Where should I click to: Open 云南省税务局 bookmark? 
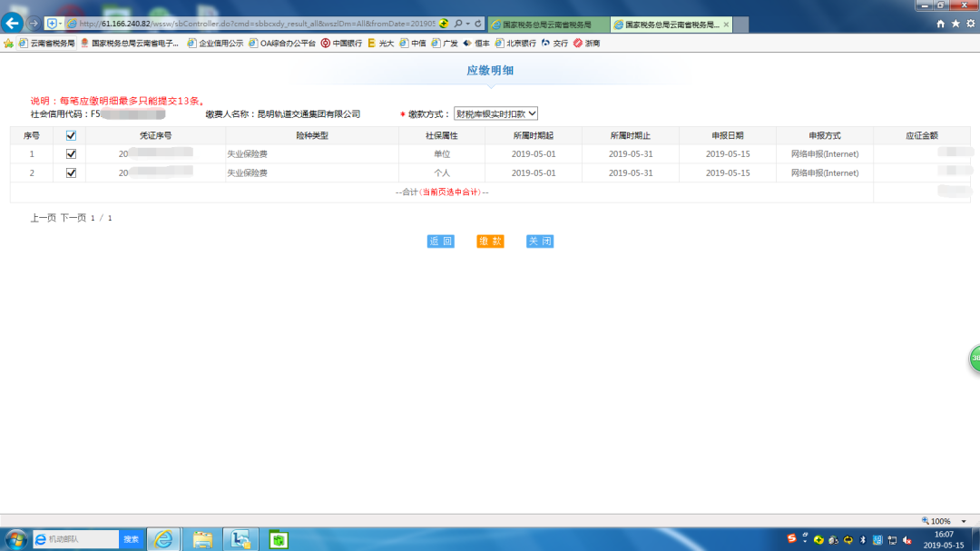[x=47, y=44]
